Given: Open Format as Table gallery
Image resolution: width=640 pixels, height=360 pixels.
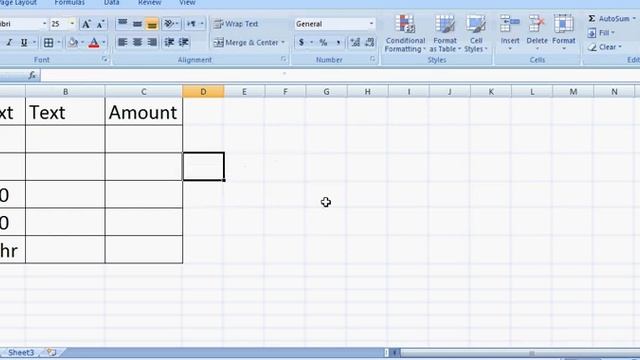Looking at the screenshot, I should (x=444, y=33).
